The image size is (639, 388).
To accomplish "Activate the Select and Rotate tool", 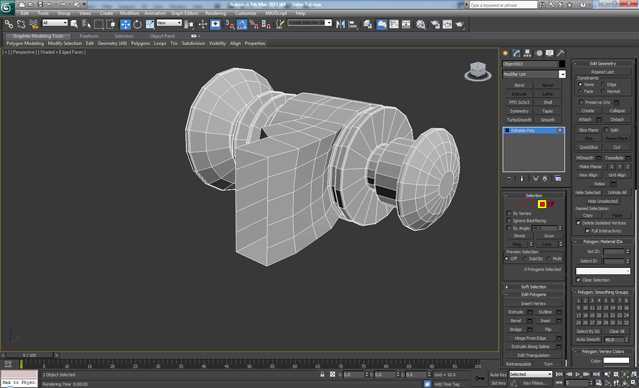I will coord(137,24).
